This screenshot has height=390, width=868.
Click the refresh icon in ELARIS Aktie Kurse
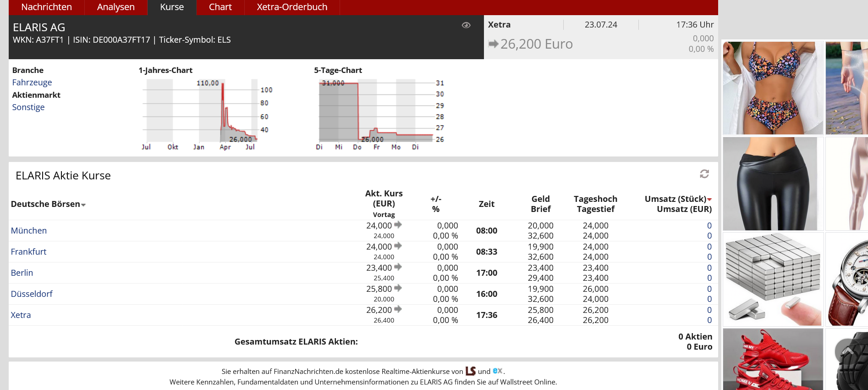click(704, 174)
